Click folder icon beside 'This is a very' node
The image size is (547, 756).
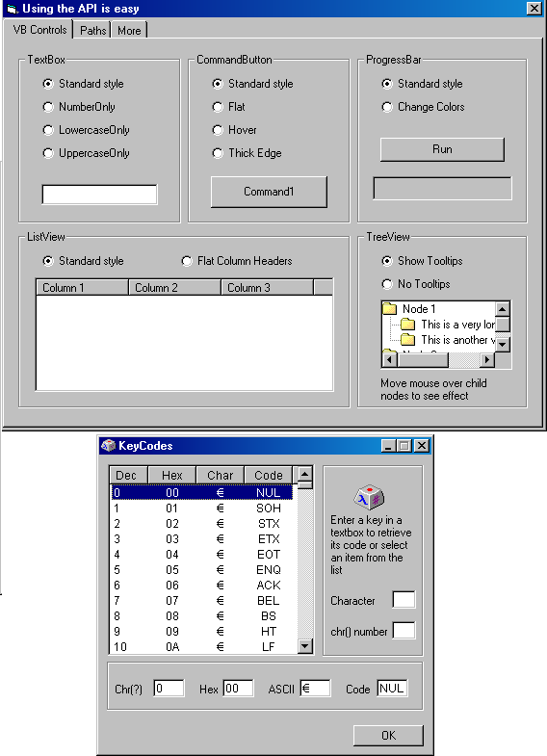[x=407, y=324]
